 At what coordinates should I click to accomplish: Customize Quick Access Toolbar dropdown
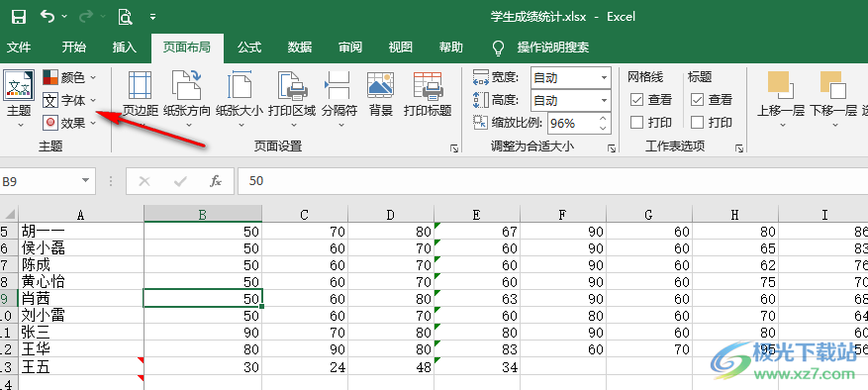(152, 17)
